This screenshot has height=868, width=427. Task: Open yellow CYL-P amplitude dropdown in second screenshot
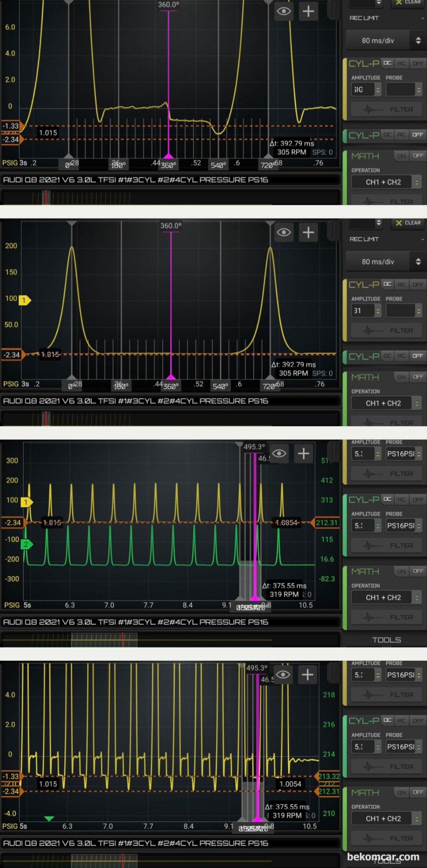pyautogui.click(x=366, y=311)
